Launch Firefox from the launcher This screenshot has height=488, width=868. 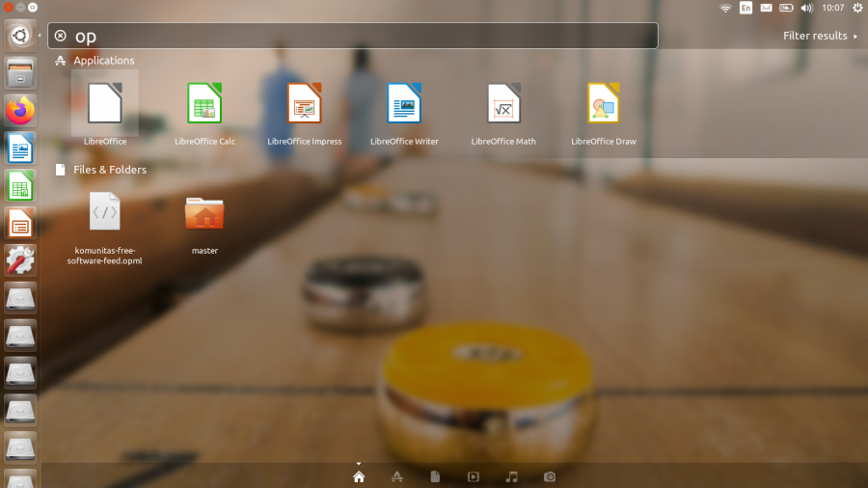tap(20, 111)
